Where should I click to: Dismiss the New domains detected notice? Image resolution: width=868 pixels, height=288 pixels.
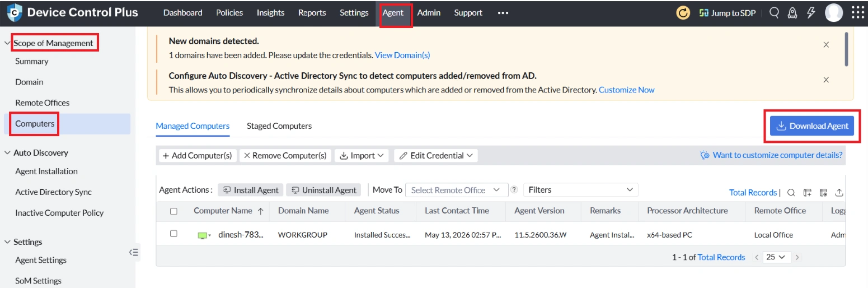point(826,45)
